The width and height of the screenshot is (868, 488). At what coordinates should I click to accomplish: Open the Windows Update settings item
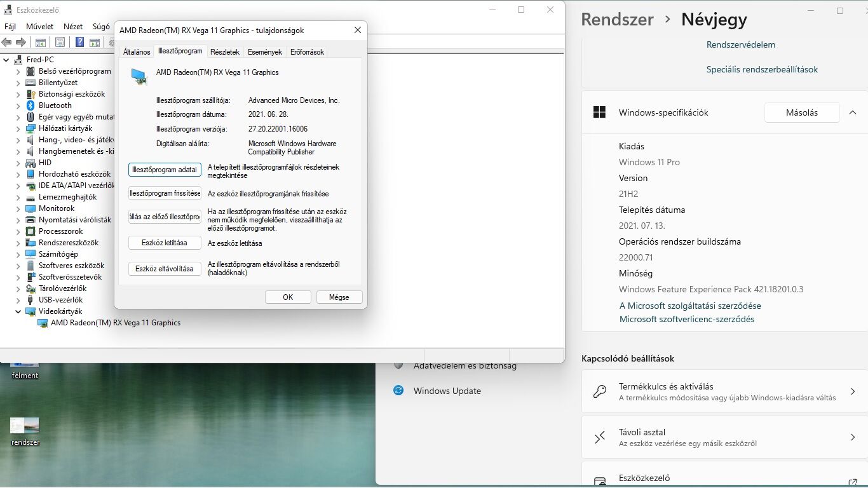coord(447,391)
